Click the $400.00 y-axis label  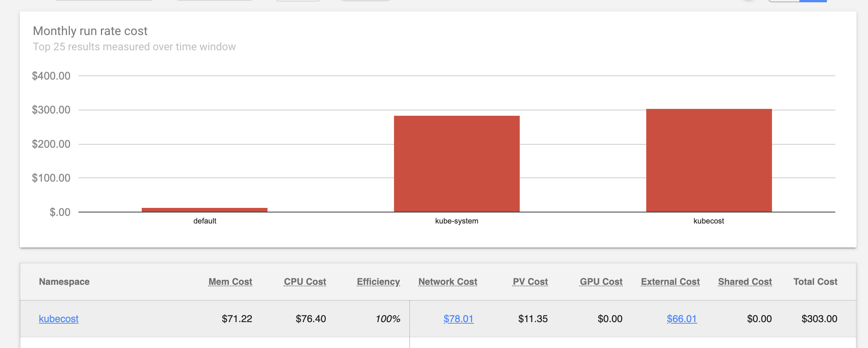[x=51, y=76]
